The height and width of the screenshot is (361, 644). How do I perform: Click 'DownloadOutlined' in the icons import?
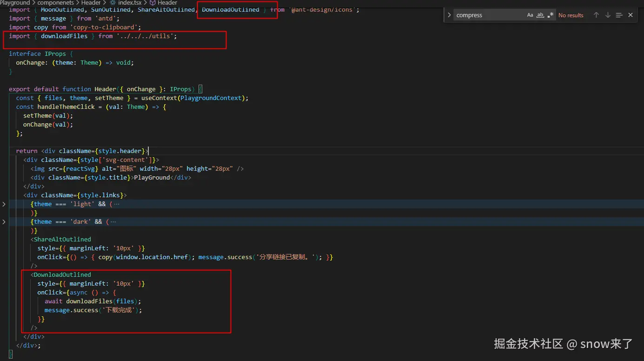tap(231, 9)
